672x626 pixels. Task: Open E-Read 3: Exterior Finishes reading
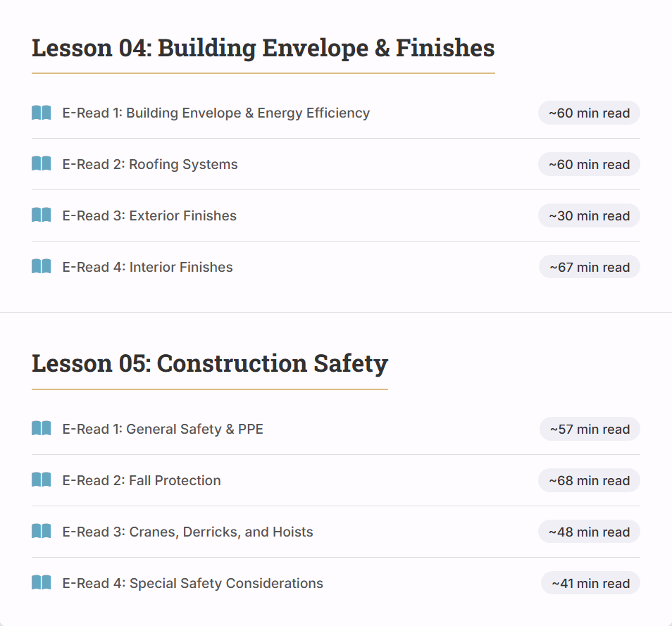149,215
